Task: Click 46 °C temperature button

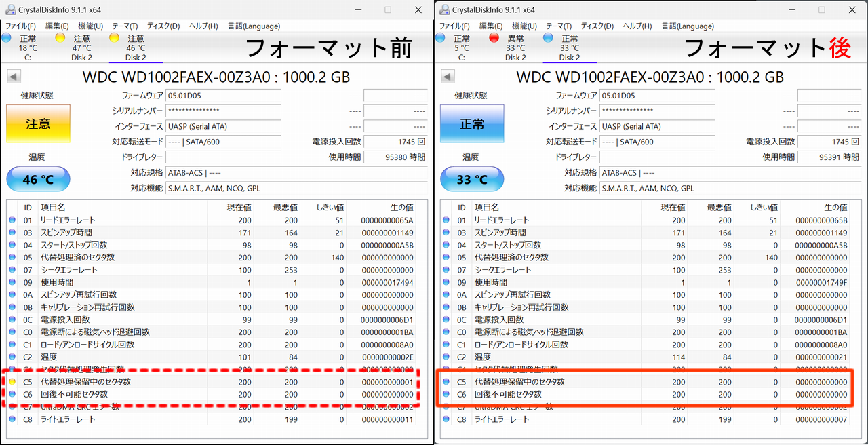Action: pyautogui.click(x=38, y=180)
